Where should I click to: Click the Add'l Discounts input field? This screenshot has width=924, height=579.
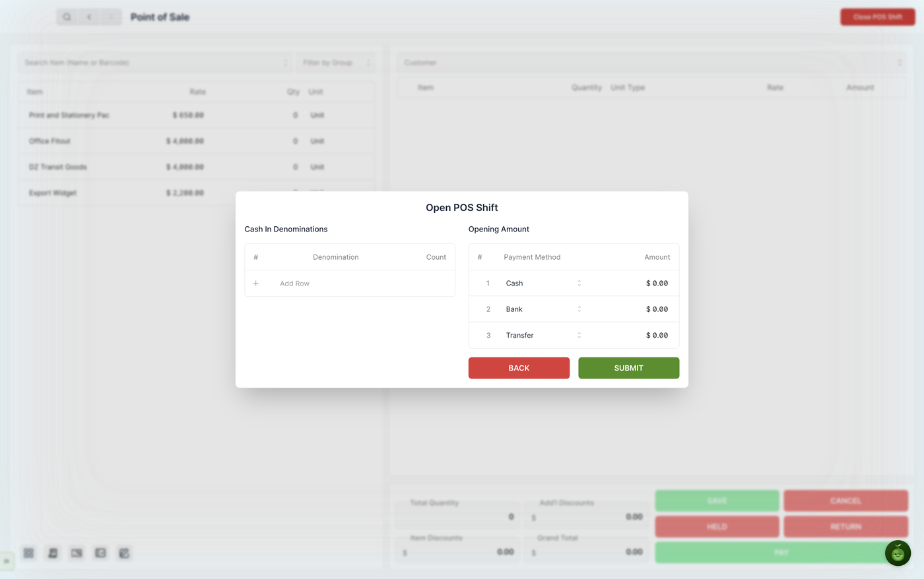(587, 517)
